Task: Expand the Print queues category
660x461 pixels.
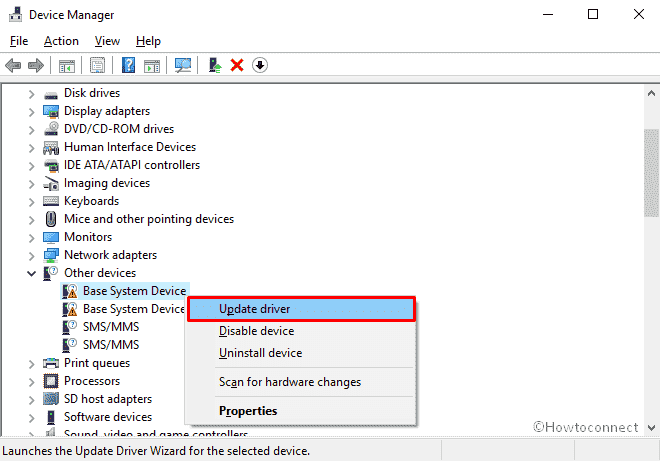Action: point(31,363)
